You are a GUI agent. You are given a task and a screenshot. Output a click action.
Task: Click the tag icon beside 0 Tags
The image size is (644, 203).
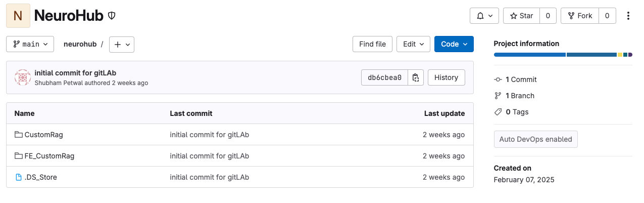click(x=498, y=112)
